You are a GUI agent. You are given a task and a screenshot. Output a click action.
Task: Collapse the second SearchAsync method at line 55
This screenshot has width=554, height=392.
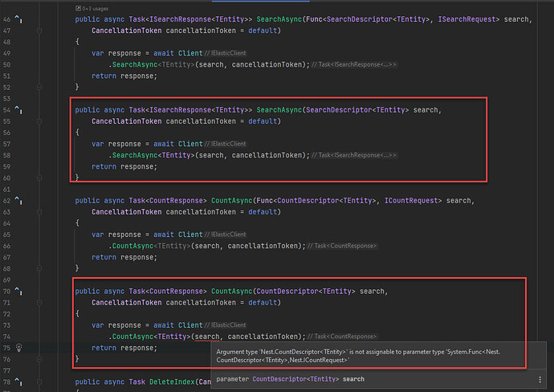[39, 121]
